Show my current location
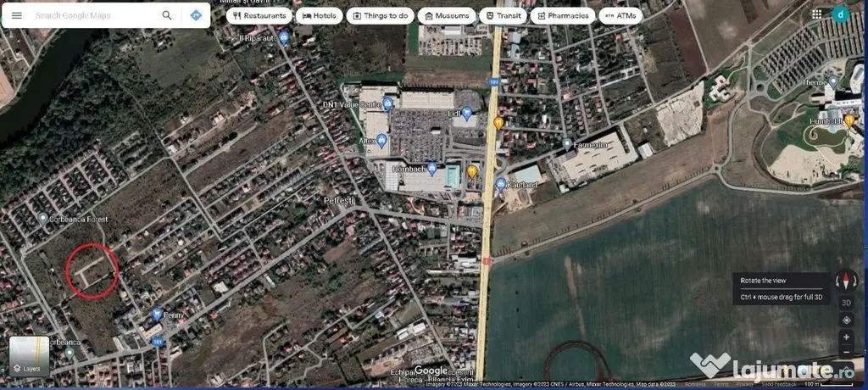Viewport: 868px width, 390px height. click(x=846, y=320)
